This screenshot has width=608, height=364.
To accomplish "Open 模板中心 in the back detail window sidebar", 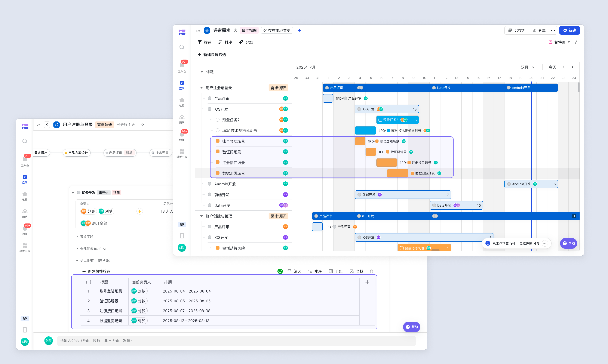I will tap(25, 248).
